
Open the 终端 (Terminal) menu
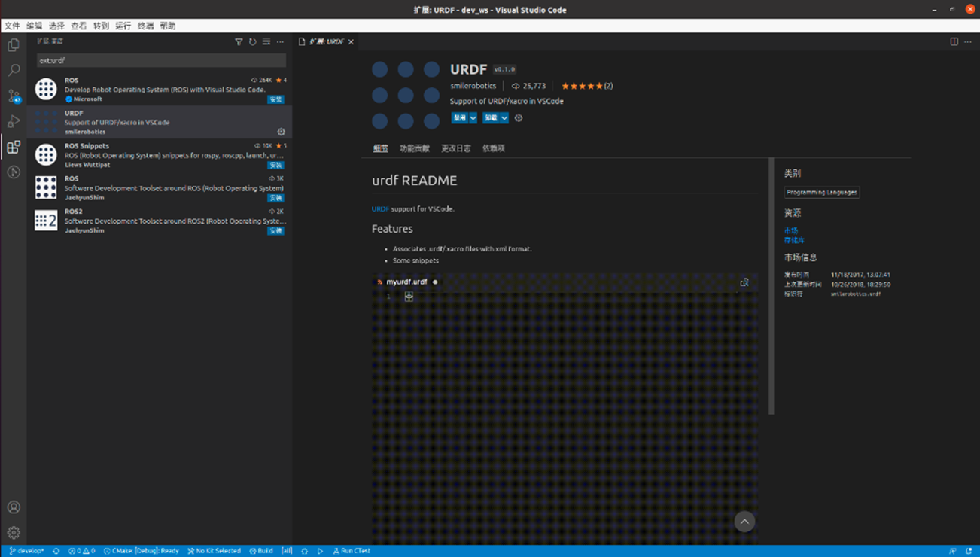click(x=145, y=26)
